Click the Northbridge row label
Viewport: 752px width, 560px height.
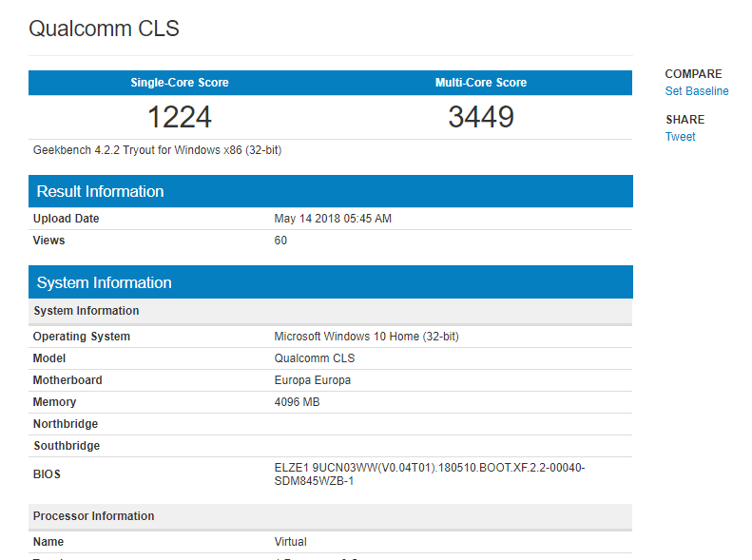click(x=66, y=424)
